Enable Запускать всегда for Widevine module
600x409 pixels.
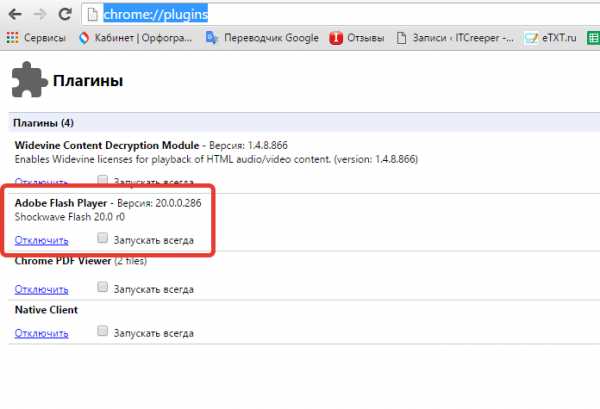click(x=102, y=180)
